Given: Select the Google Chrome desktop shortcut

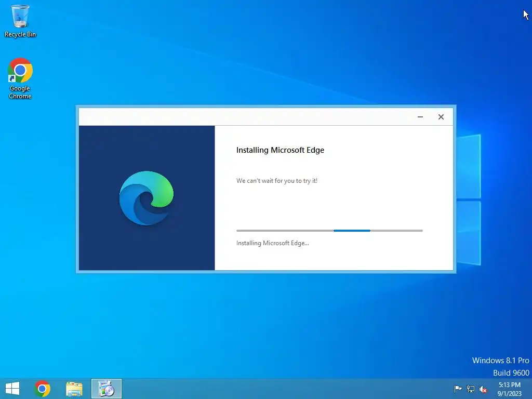Looking at the screenshot, I should coord(20,78).
